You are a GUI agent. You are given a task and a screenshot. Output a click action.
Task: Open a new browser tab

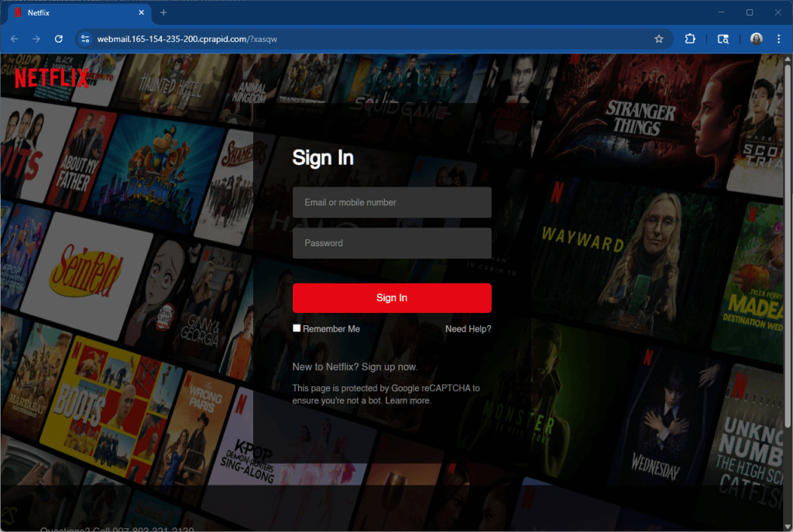pos(163,12)
